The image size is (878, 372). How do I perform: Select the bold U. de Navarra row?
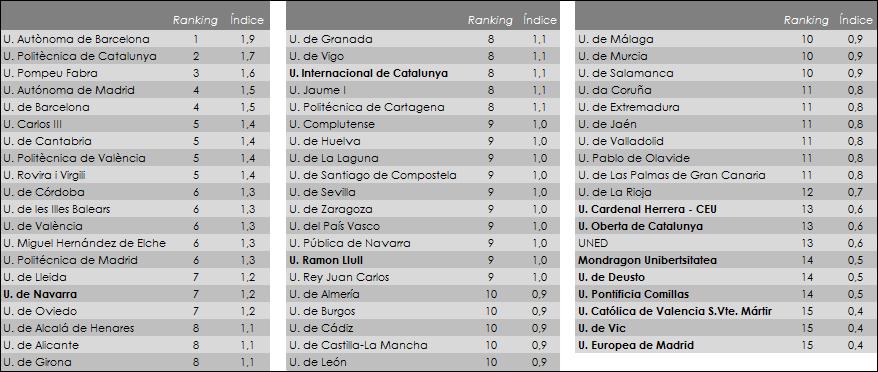pos(135,294)
